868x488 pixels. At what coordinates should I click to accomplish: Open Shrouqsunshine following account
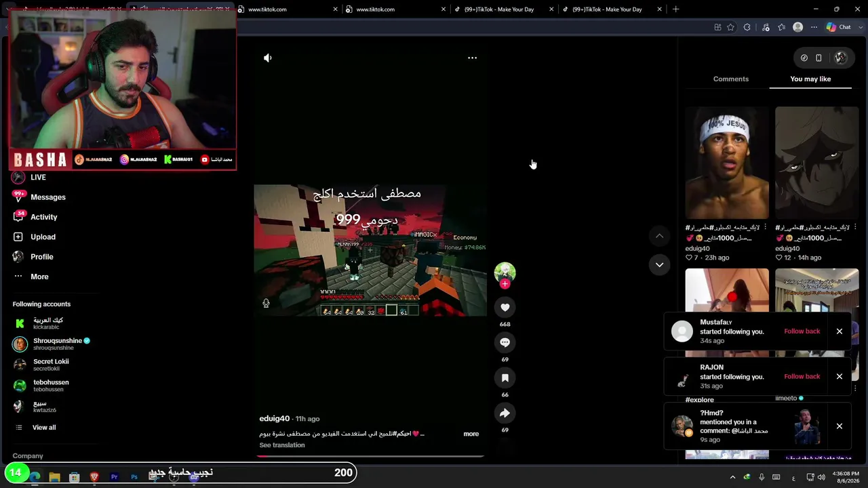52,344
